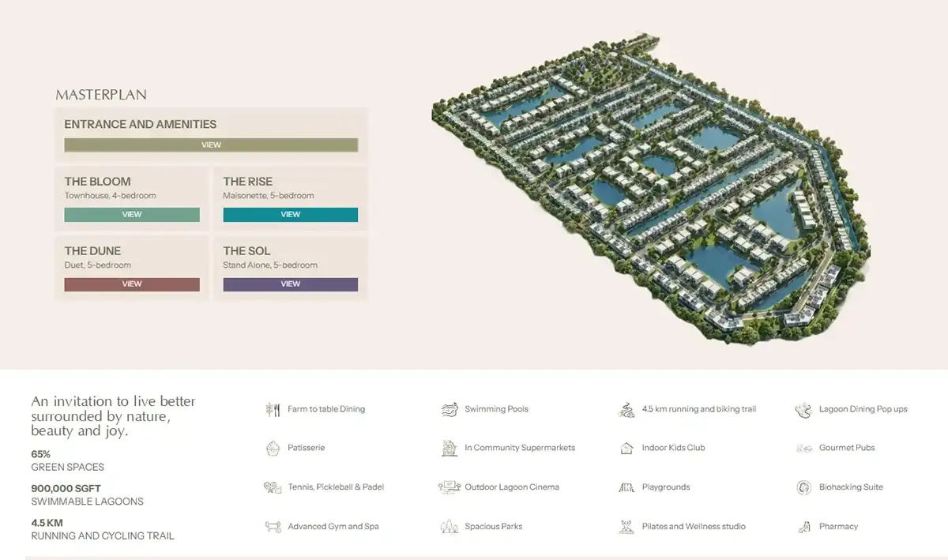The image size is (948, 560).
Task: Click the Advanced Gym and Spa icon
Action: [273, 527]
